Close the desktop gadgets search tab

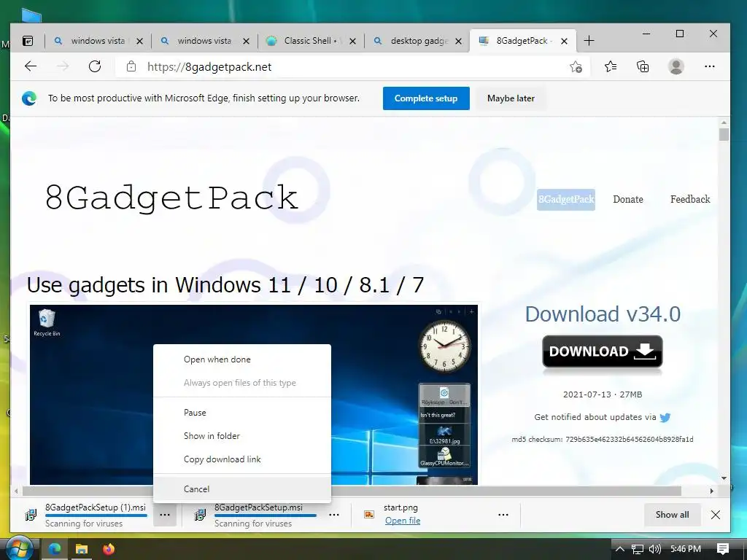[458, 41]
